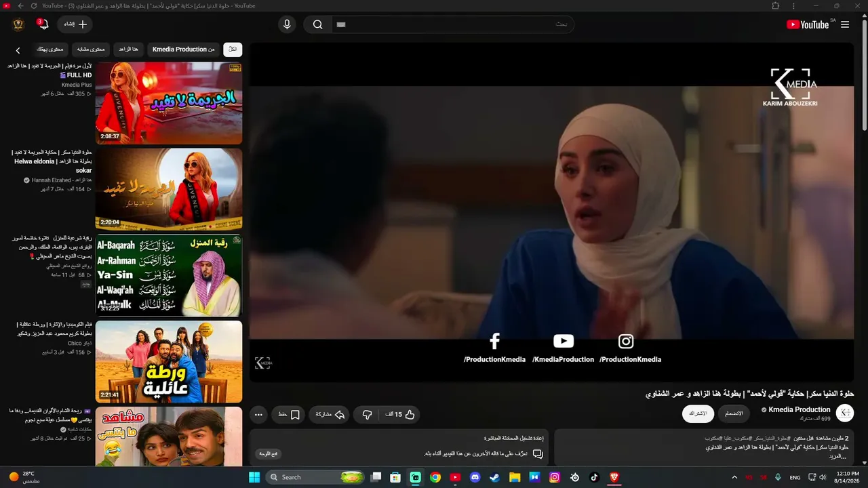
Task: Select the 'محتوى مشابه' filter chip
Action: pos(91,49)
